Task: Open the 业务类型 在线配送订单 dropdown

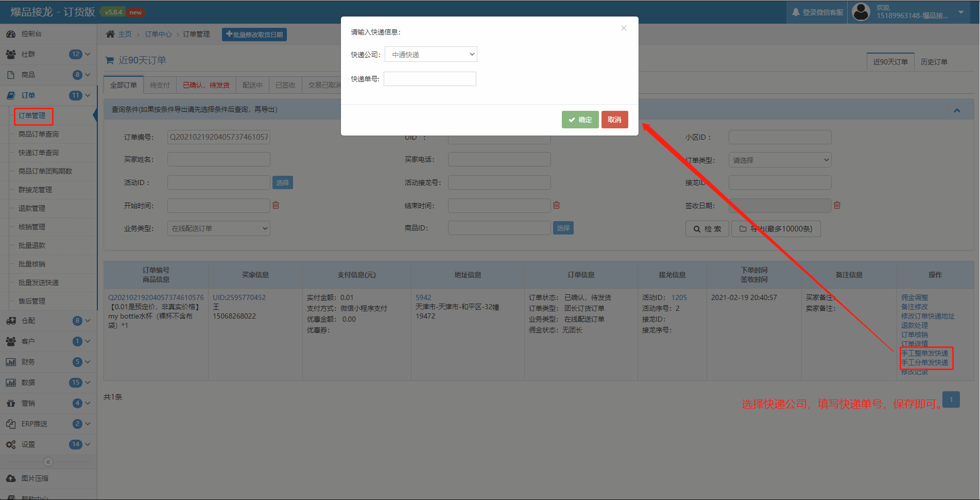Action: [x=219, y=228]
